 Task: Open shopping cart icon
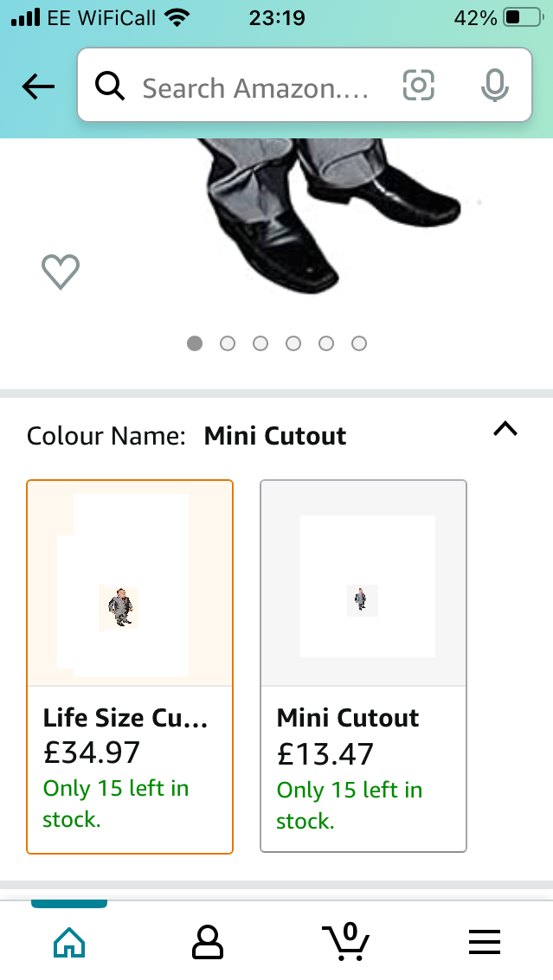pyautogui.click(x=346, y=941)
